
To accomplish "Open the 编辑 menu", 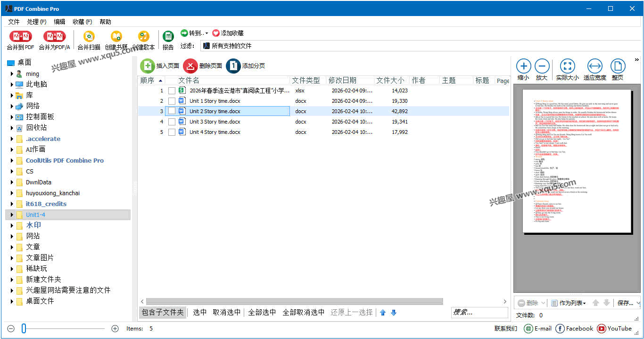I will point(59,22).
